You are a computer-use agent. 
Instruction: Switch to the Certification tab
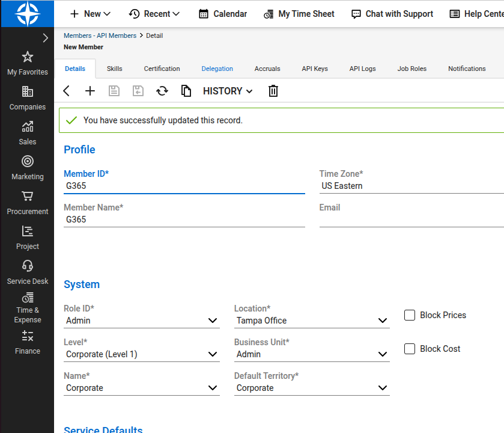coord(162,69)
